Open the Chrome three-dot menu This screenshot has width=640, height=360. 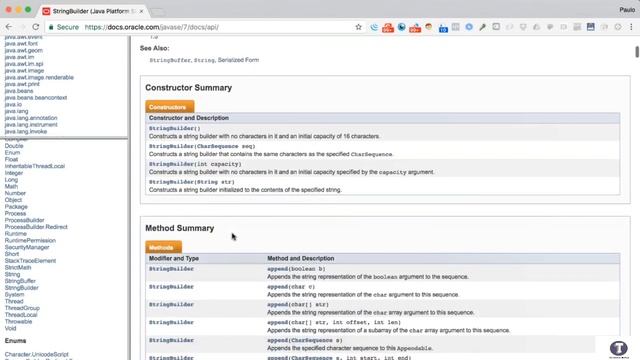[631, 27]
